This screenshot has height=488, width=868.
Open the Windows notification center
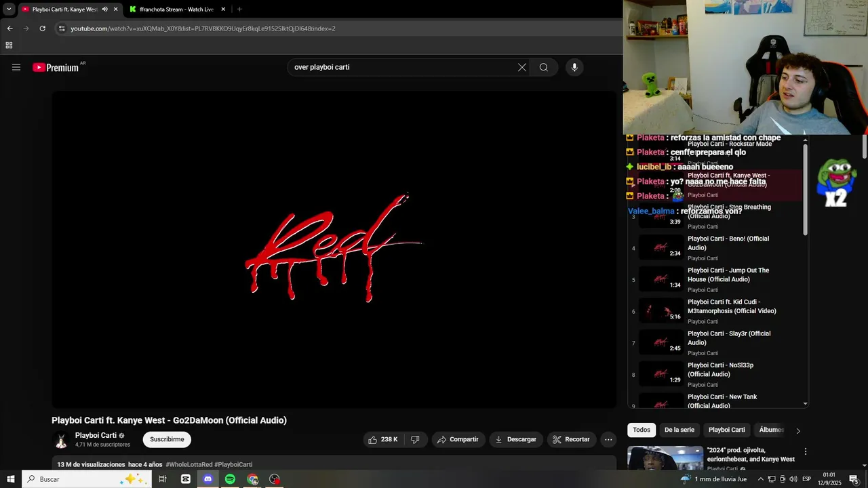854,479
